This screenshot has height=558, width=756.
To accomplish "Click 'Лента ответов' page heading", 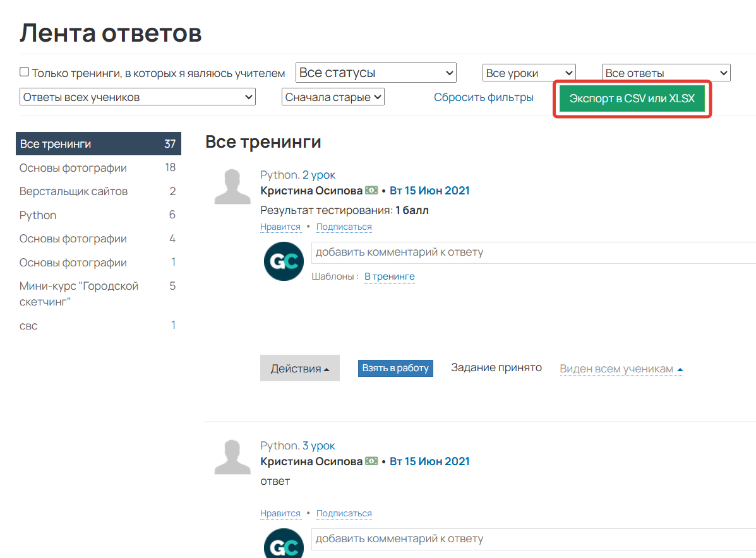I will click(x=111, y=33).
